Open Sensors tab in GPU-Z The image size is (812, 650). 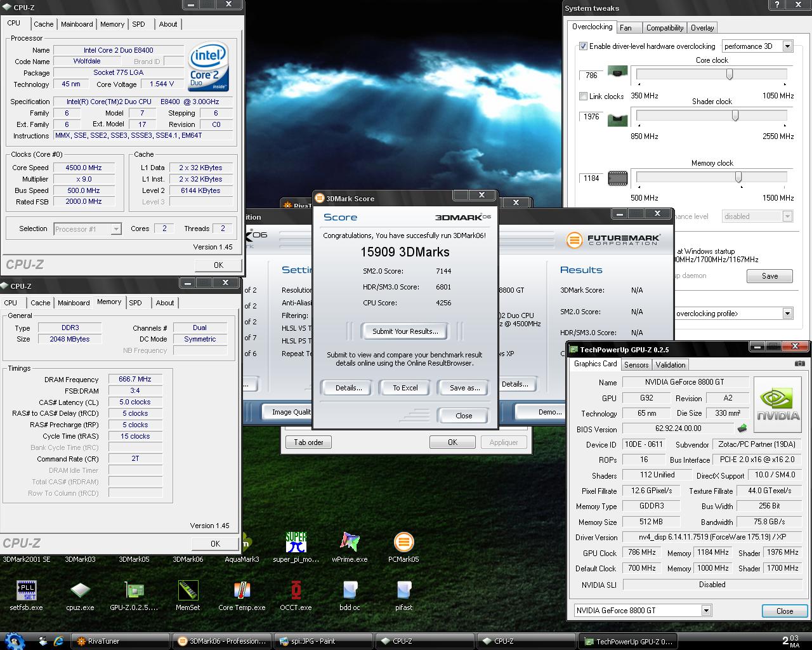(x=636, y=364)
